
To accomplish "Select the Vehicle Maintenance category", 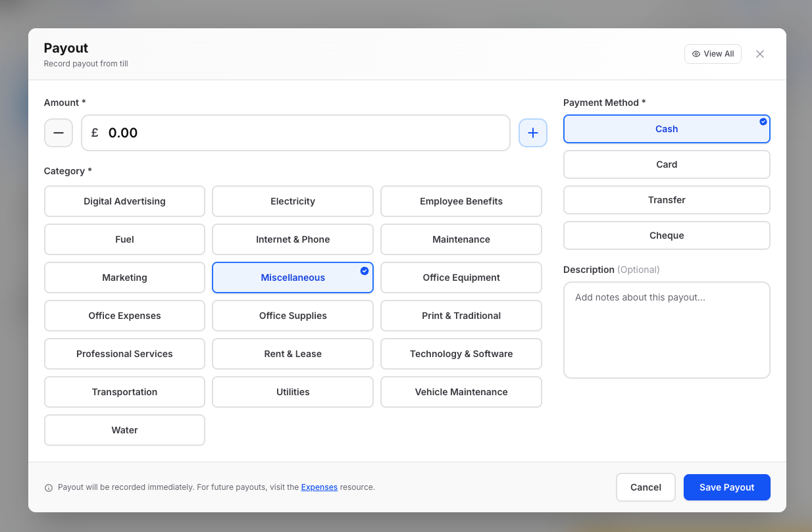I will [x=461, y=392].
